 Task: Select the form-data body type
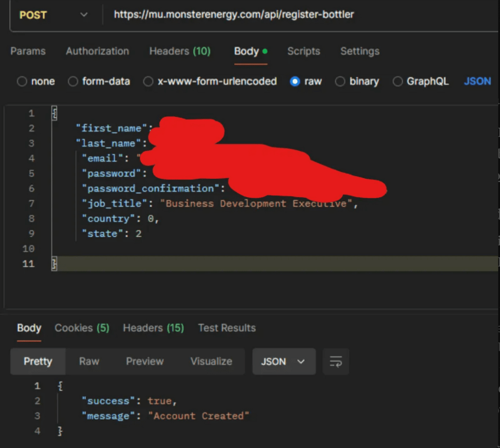99,81
